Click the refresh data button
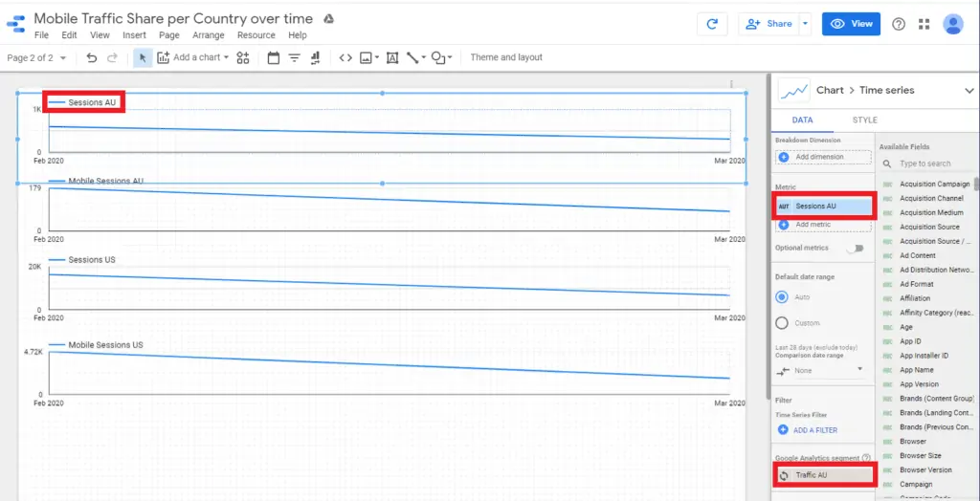 tap(711, 24)
